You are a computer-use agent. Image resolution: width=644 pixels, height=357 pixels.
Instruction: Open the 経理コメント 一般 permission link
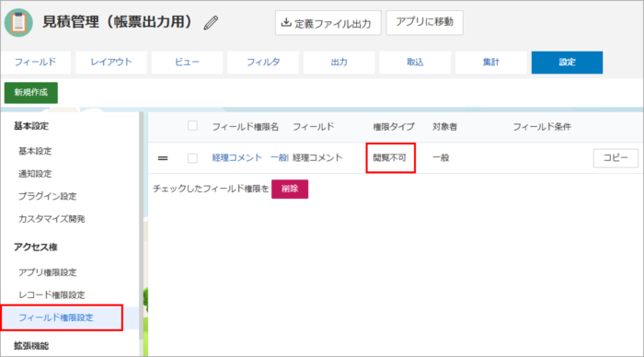(249, 157)
